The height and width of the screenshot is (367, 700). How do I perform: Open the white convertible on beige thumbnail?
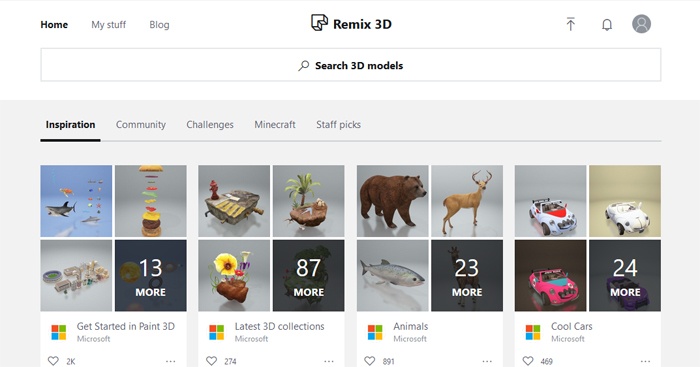[x=625, y=201]
